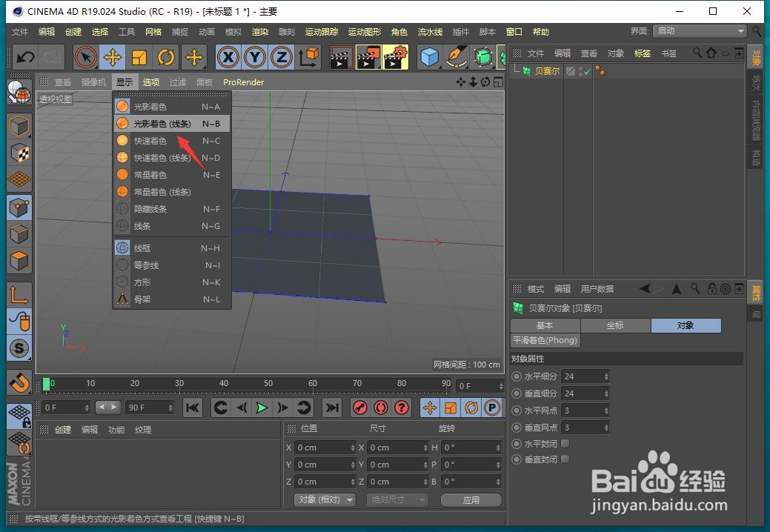770x532 pixels.
Task: Click the record active objects button
Action: point(360,408)
